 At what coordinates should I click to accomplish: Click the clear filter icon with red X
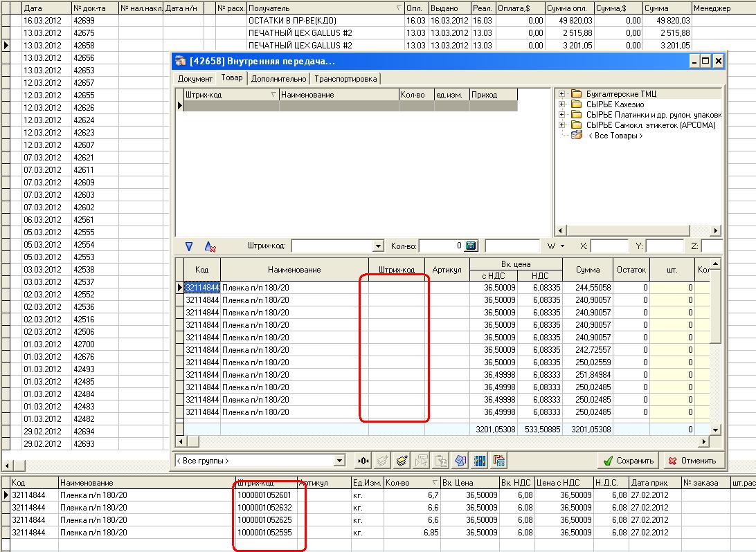[x=210, y=246]
